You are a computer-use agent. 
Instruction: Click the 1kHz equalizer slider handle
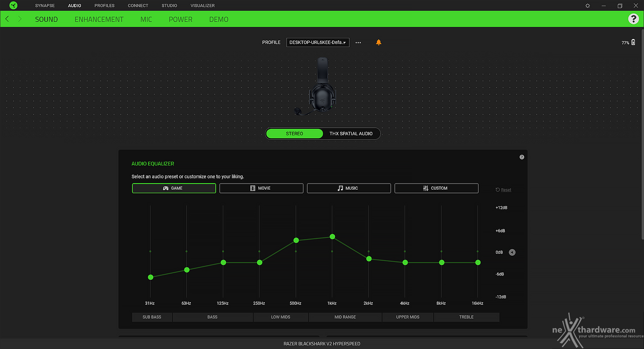pos(332,237)
